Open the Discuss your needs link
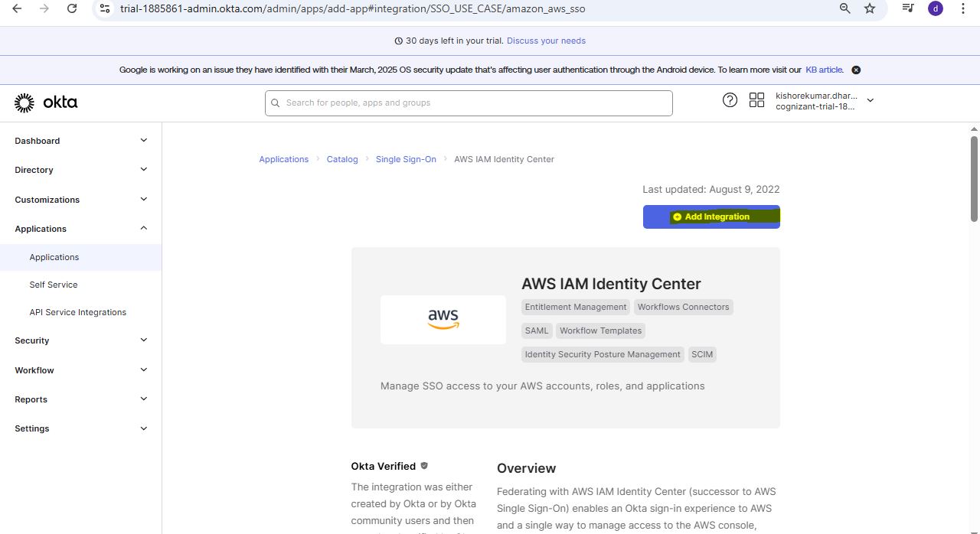Image resolution: width=980 pixels, height=534 pixels. tap(546, 41)
